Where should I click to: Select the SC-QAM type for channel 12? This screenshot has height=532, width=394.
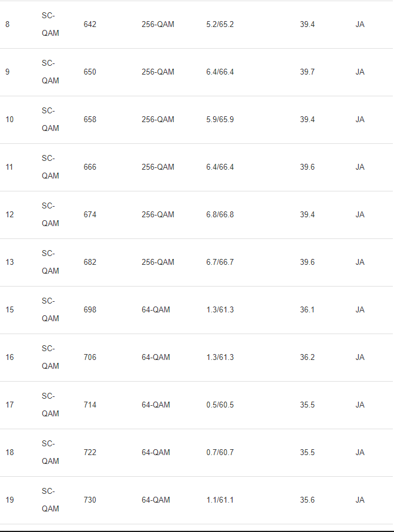50,215
